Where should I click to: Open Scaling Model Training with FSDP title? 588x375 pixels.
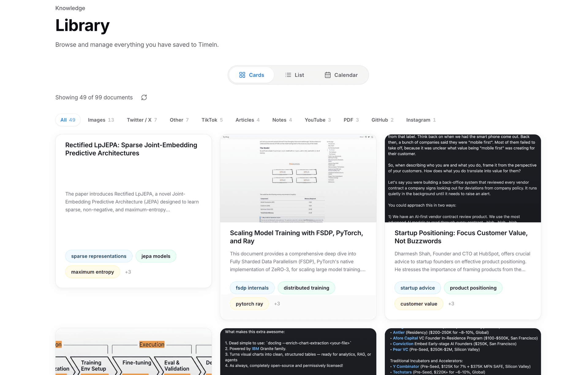coord(296,237)
